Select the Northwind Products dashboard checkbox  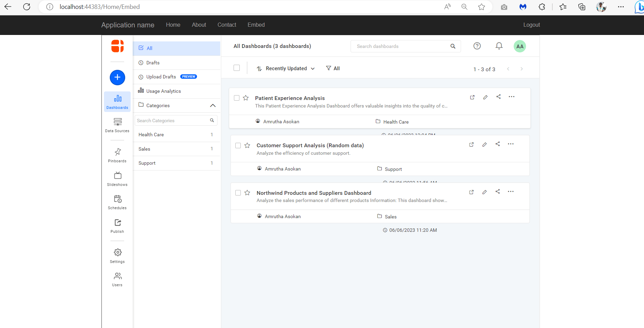(x=238, y=193)
